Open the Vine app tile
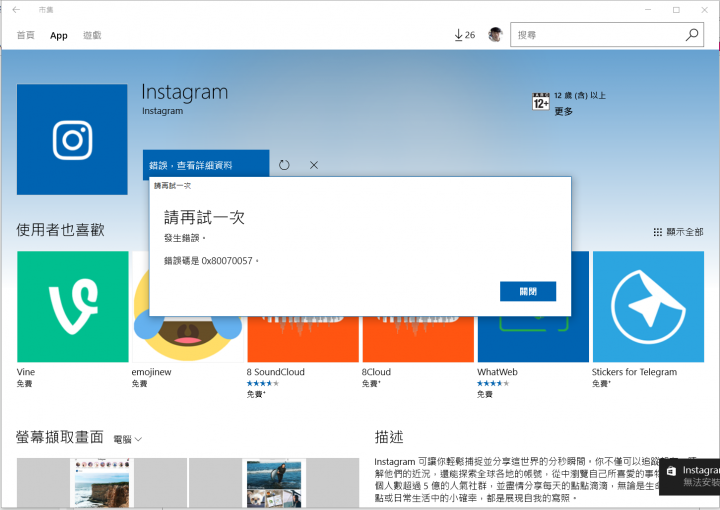The width and height of the screenshot is (720, 510). (x=73, y=307)
